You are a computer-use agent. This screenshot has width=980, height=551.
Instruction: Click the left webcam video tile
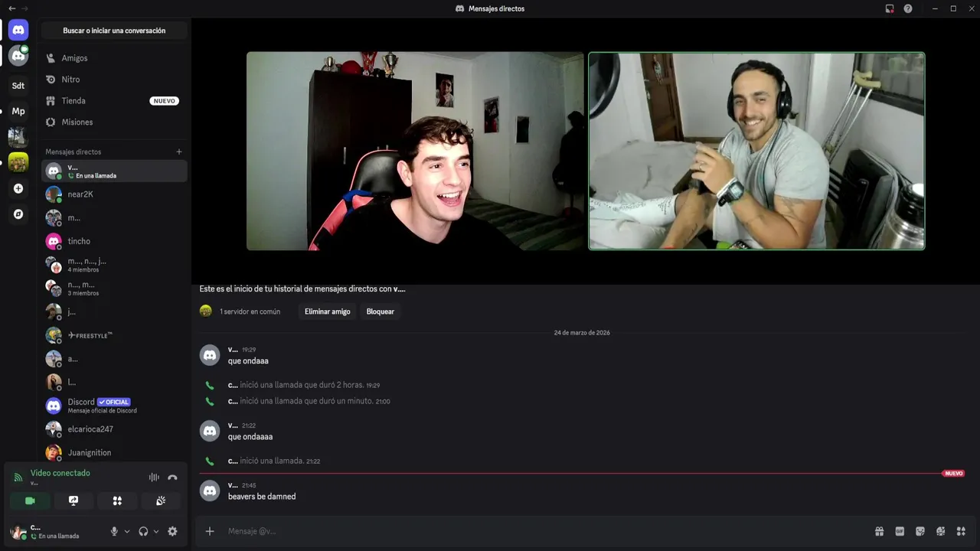[x=415, y=151]
